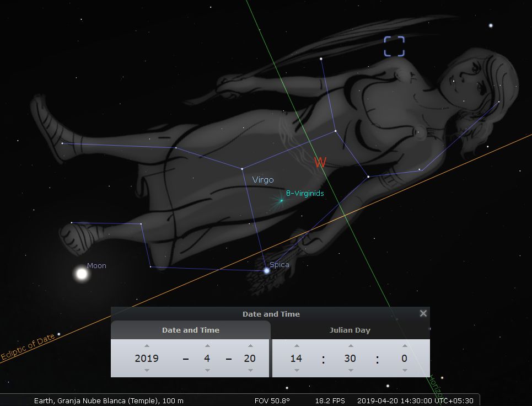Viewport: 532px width, 406px height.
Task: Decrease the hour value with down arrow
Action: [297, 370]
